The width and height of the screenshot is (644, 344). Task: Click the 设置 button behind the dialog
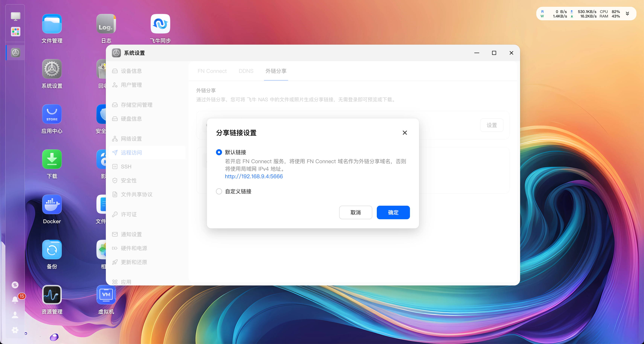(x=491, y=125)
